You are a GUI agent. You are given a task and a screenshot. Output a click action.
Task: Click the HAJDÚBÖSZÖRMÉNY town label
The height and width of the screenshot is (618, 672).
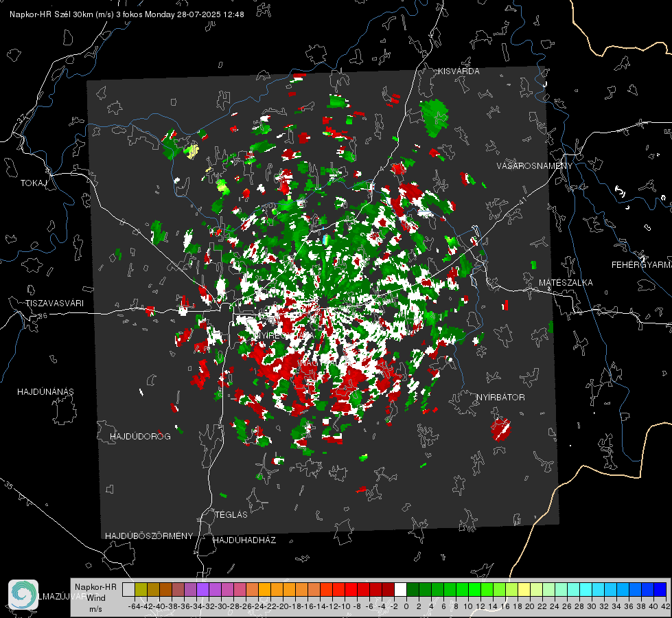(x=149, y=536)
